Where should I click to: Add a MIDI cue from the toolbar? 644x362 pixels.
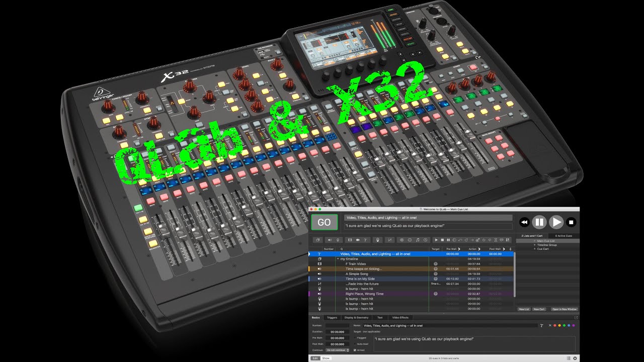(x=410, y=240)
